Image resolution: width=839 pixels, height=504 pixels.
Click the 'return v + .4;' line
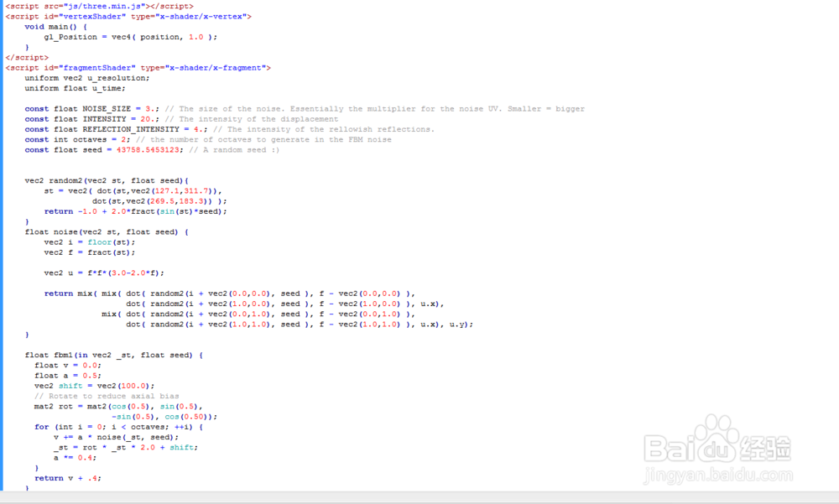68,478
